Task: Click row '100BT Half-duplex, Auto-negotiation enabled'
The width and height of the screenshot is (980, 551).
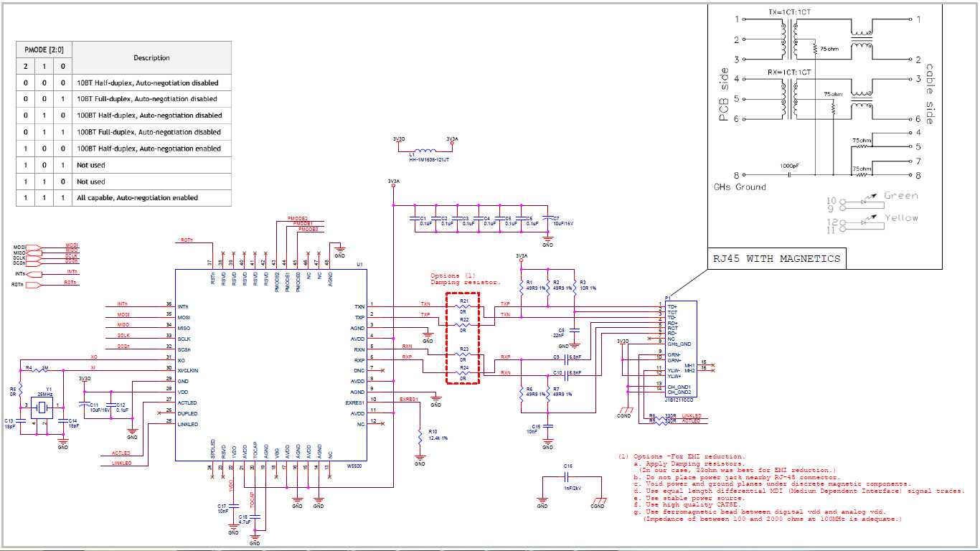Action: coord(123,149)
